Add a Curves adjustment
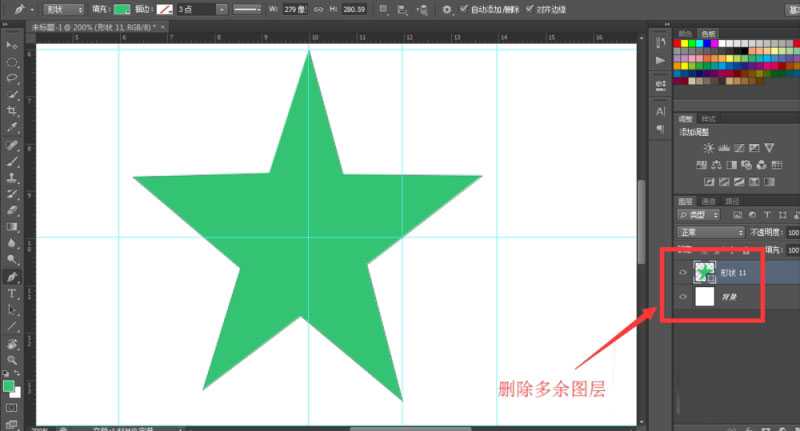 point(739,148)
